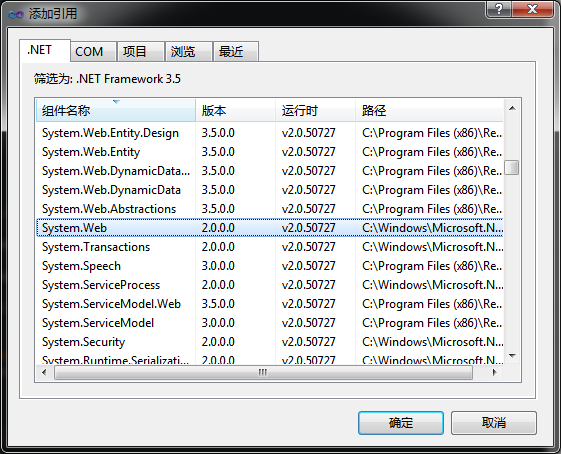This screenshot has height=454, width=561.
Task: Click runtime v2.0.50727 of System.Web.Abstractions
Action: (x=308, y=209)
